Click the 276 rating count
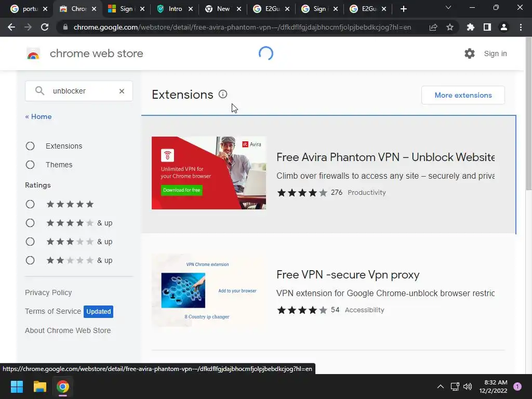Viewport: 532px width, 399px height. (x=337, y=192)
